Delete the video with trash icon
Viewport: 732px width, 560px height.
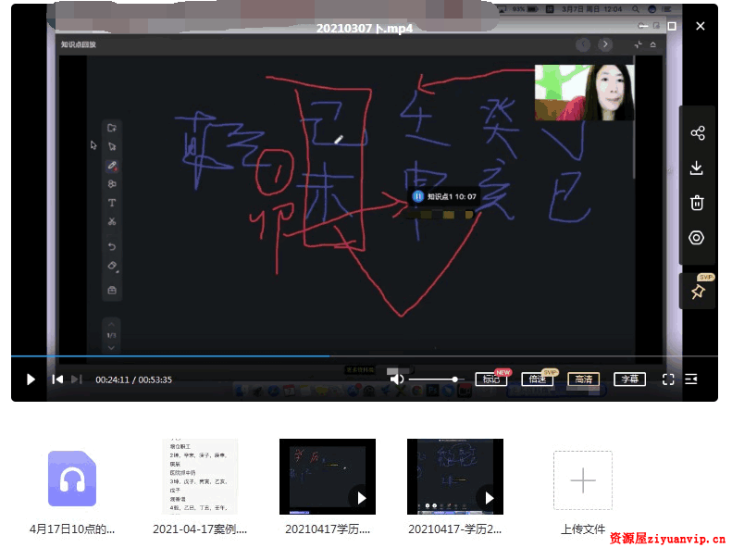click(697, 203)
